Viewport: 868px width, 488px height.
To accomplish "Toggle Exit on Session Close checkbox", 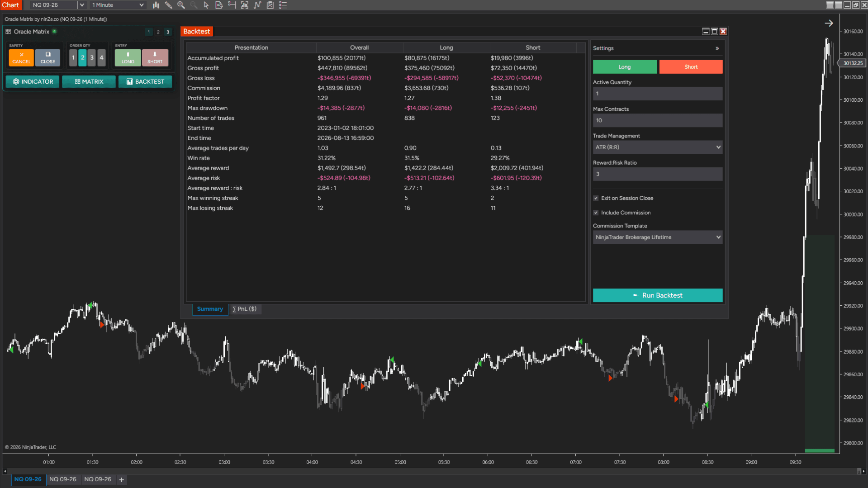I will pos(596,198).
